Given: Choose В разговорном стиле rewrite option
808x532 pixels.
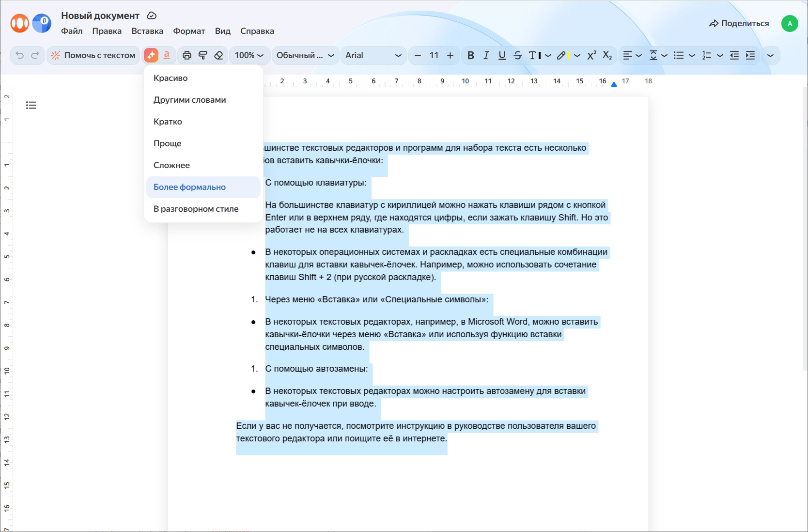Looking at the screenshot, I should click(x=203, y=209).
